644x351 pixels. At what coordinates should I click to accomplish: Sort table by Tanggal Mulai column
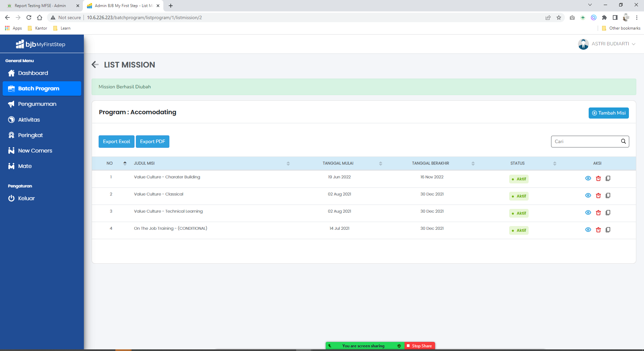(x=381, y=163)
